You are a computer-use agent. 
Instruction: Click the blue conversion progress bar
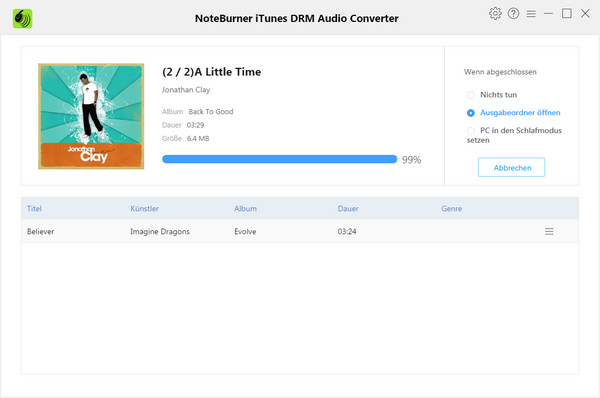tap(280, 159)
